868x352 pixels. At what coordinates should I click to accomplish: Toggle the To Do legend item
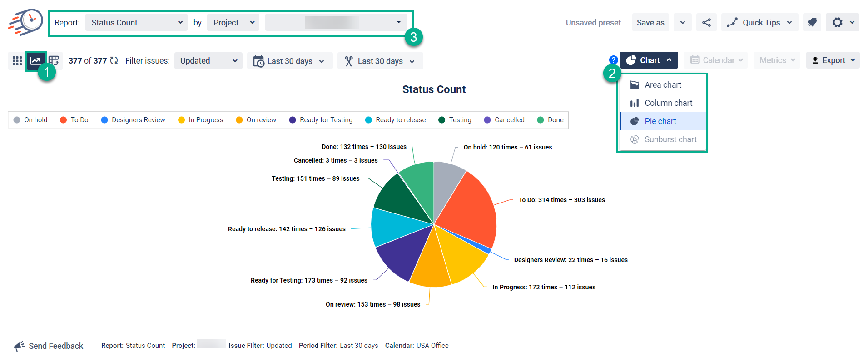point(74,120)
